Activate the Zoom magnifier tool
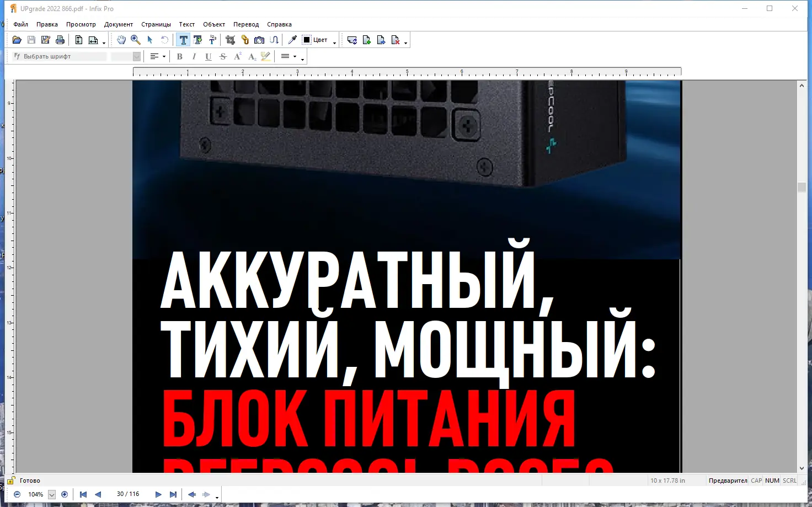Image resolution: width=812 pixels, height=507 pixels. pos(135,39)
